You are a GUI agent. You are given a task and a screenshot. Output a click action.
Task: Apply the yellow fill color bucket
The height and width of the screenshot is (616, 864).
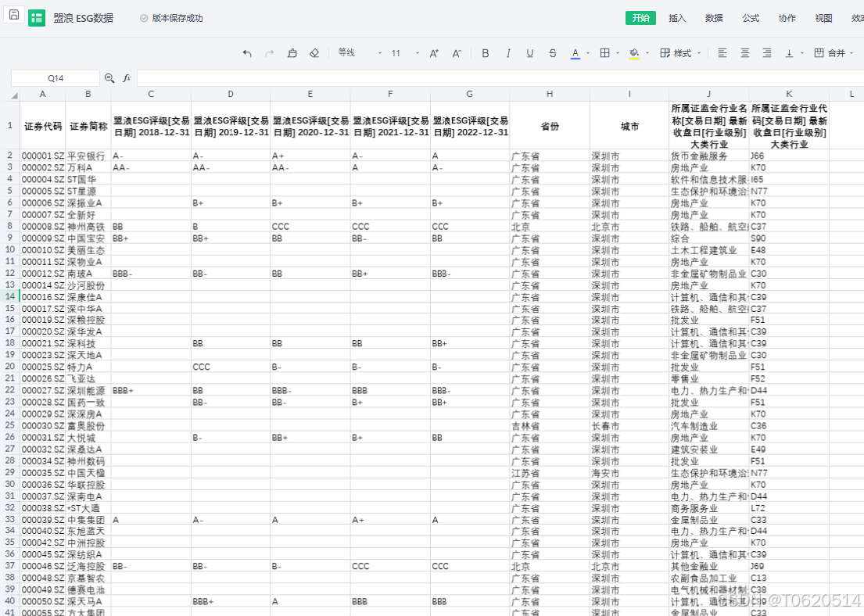[x=634, y=53]
